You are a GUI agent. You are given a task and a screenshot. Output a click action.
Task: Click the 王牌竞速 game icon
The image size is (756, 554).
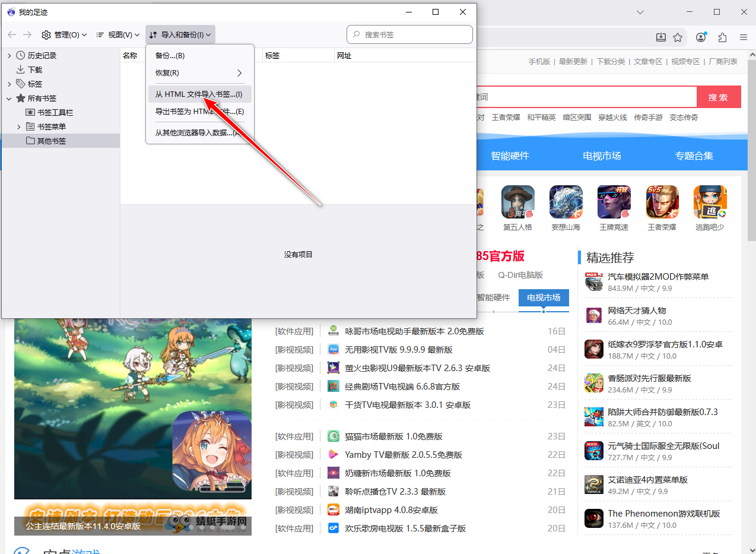click(x=614, y=202)
